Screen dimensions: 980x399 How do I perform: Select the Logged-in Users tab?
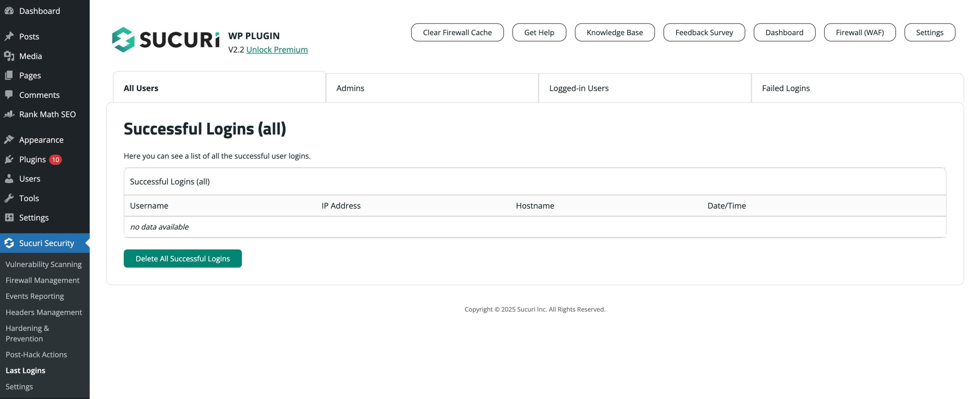tap(578, 88)
